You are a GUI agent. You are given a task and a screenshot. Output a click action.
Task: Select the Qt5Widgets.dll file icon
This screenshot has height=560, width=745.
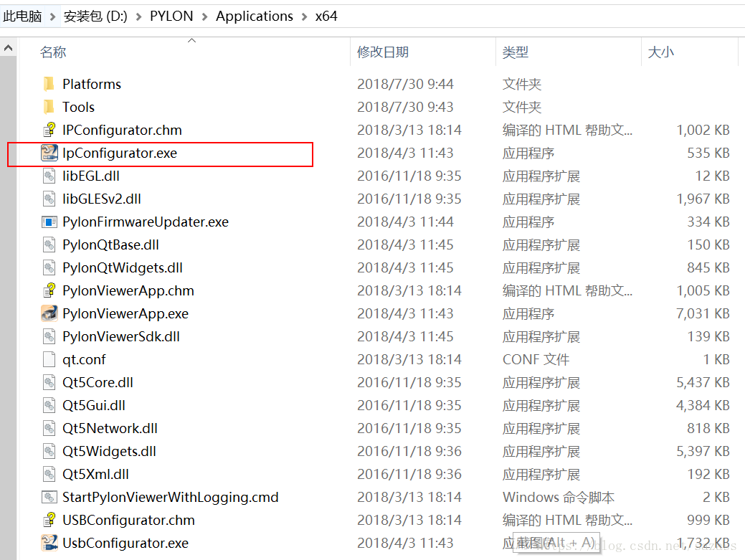[49, 451]
